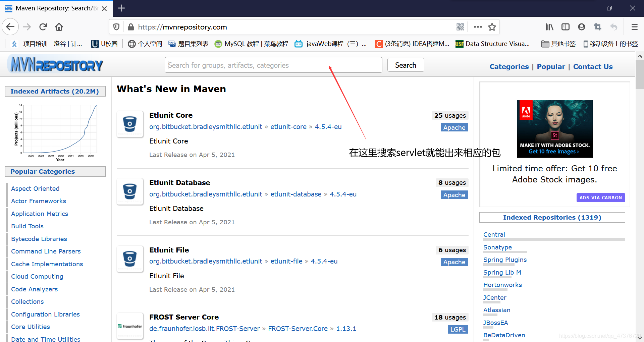This screenshot has width=644, height=342.
Task: Click the Adobe Stock ad image
Action: pos(555,129)
